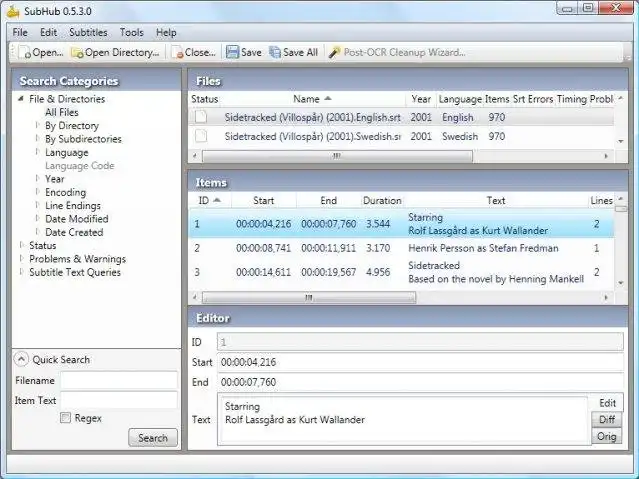The height and width of the screenshot is (479, 639).
Task: Click the Text column header in Items
Action: pyautogui.click(x=496, y=201)
